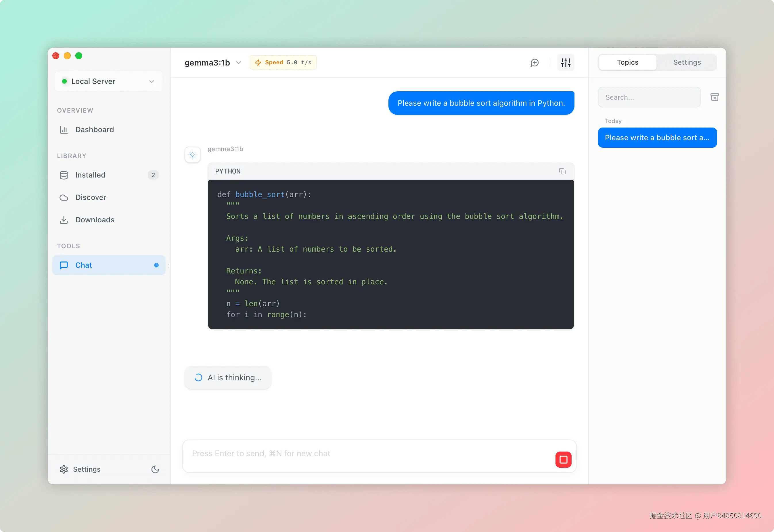Open the Local Server selector dropdown

(x=109, y=82)
